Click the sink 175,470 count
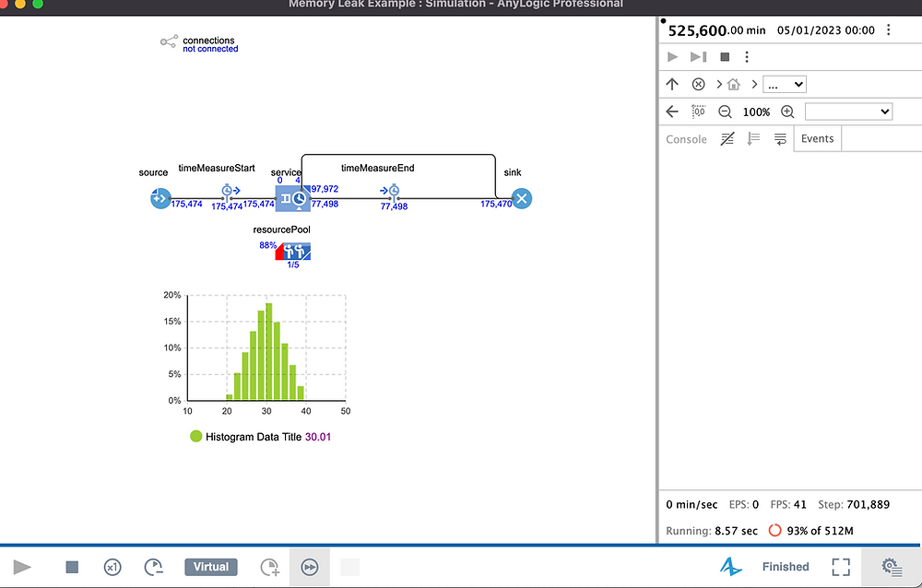The image size is (922, 588). pyautogui.click(x=496, y=204)
